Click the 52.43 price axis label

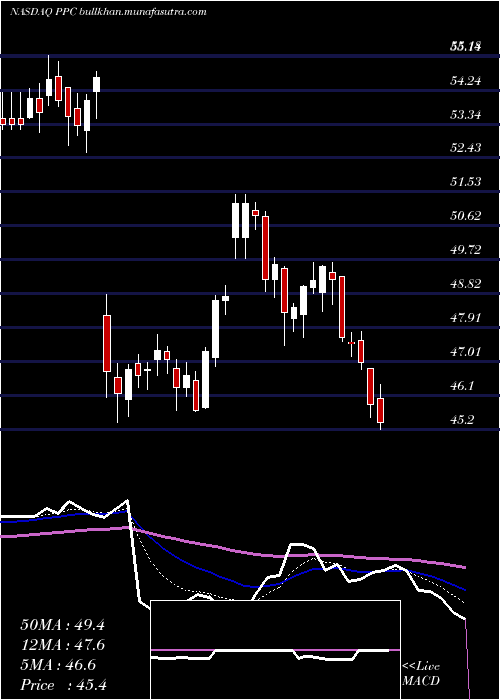tap(465, 148)
